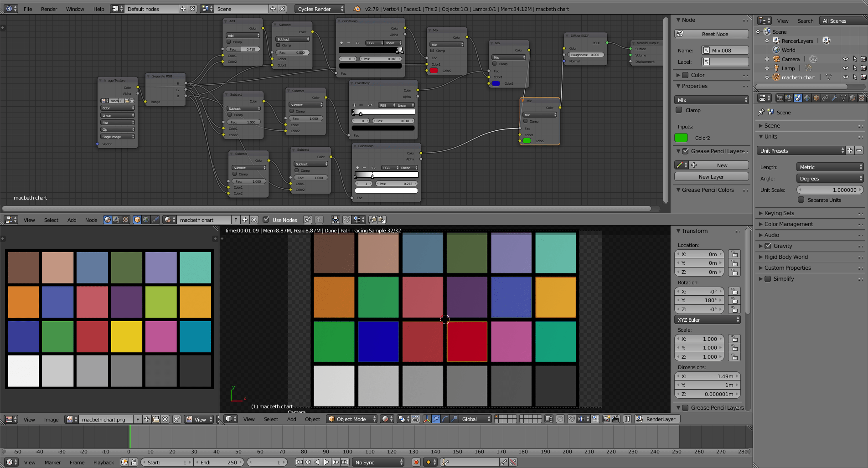Click the auto keyframe record button
868x468 pixels.
point(416,462)
